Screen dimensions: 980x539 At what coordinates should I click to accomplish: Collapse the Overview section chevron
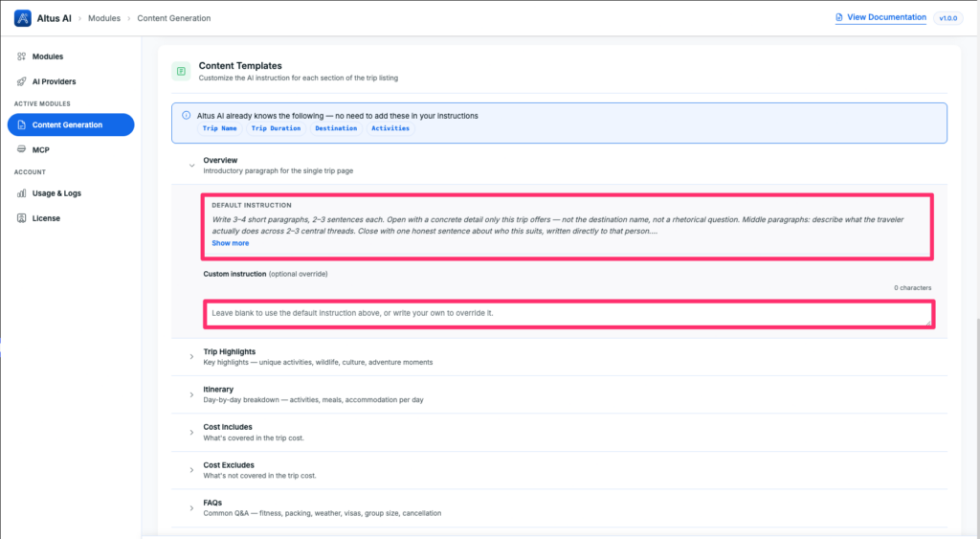pyautogui.click(x=191, y=166)
